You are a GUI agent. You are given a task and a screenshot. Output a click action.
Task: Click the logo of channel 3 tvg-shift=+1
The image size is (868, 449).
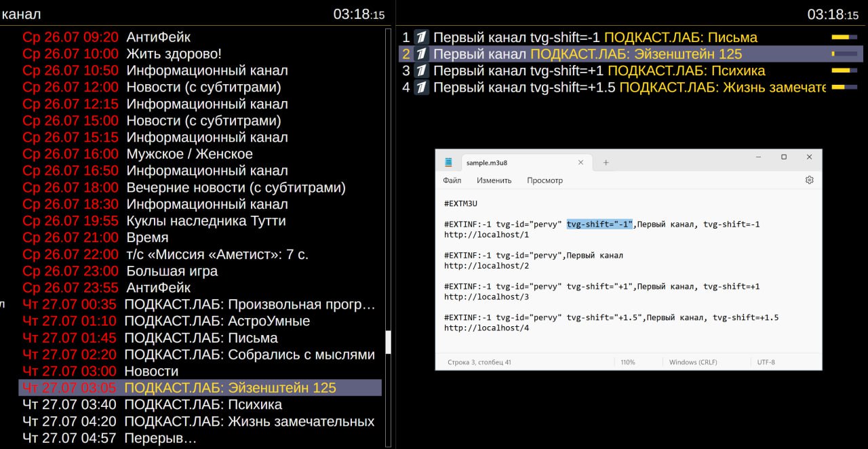click(x=421, y=71)
